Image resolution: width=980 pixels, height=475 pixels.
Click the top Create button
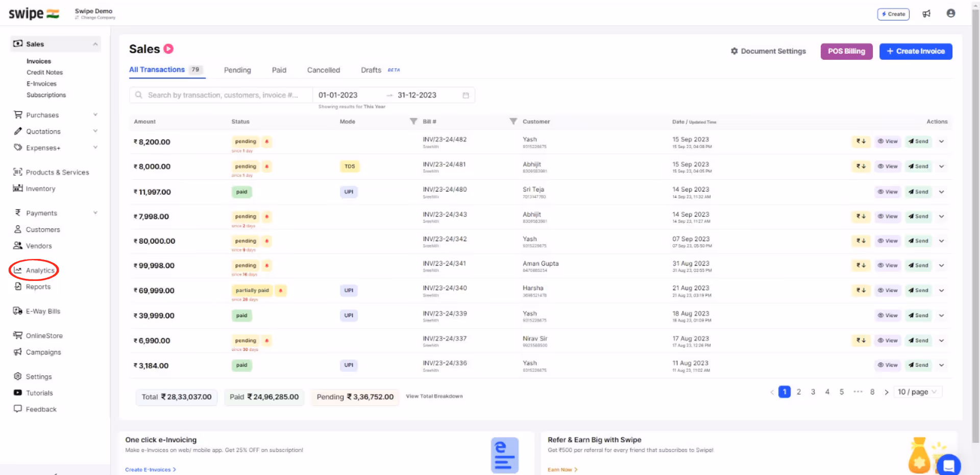(893, 14)
